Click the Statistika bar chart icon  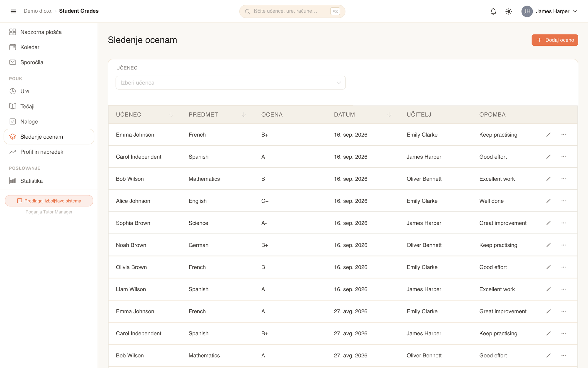click(x=13, y=181)
